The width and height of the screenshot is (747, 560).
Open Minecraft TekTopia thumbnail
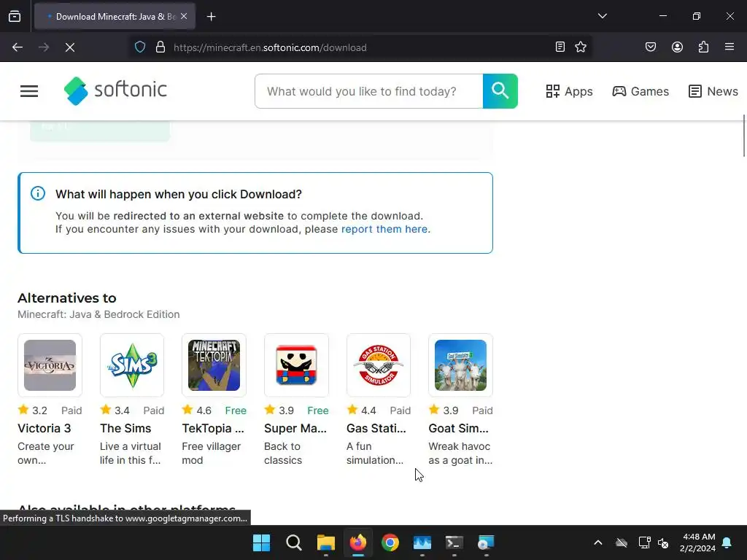tap(214, 365)
